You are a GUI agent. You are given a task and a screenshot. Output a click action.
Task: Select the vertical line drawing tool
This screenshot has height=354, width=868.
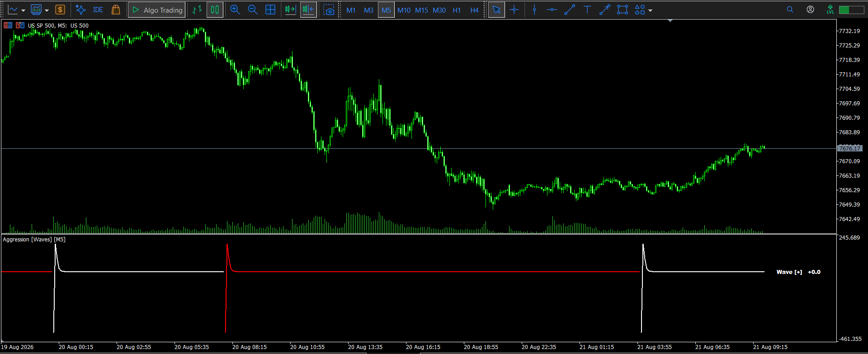point(534,10)
